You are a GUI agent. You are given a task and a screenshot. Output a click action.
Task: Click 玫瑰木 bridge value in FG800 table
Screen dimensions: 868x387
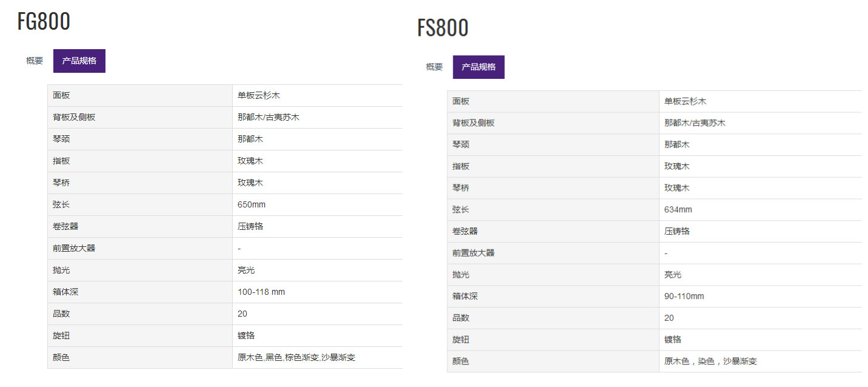pyautogui.click(x=250, y=183)
